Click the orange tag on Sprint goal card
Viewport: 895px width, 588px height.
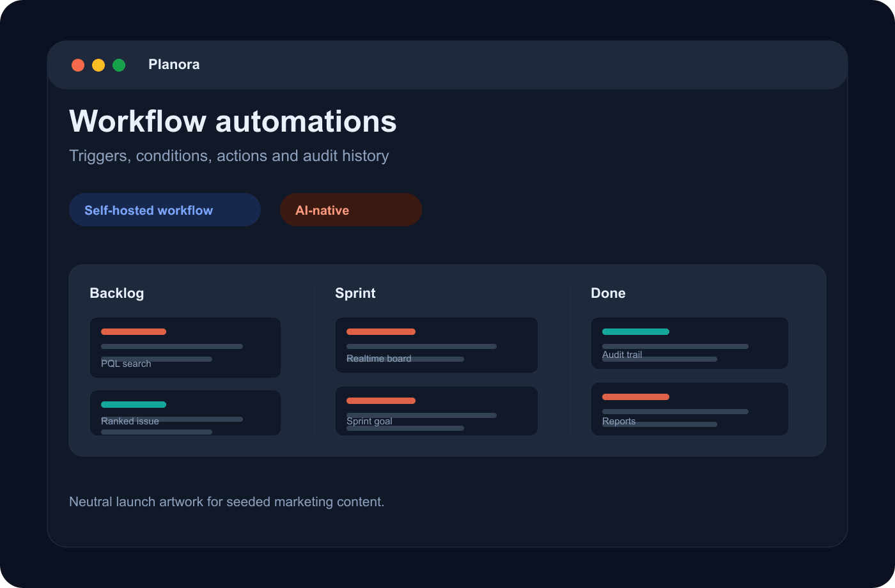pyautogui.click(x=381, y=401)
